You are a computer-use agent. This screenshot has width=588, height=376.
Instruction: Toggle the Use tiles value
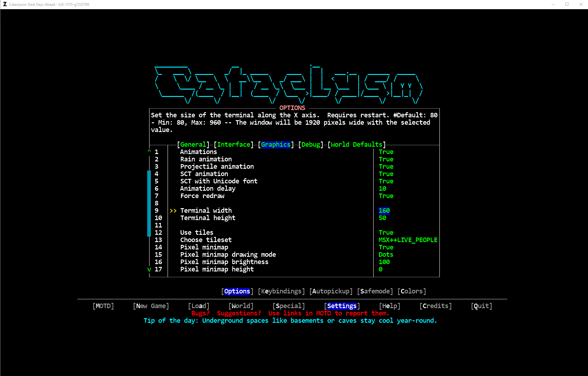click(386, 233)
